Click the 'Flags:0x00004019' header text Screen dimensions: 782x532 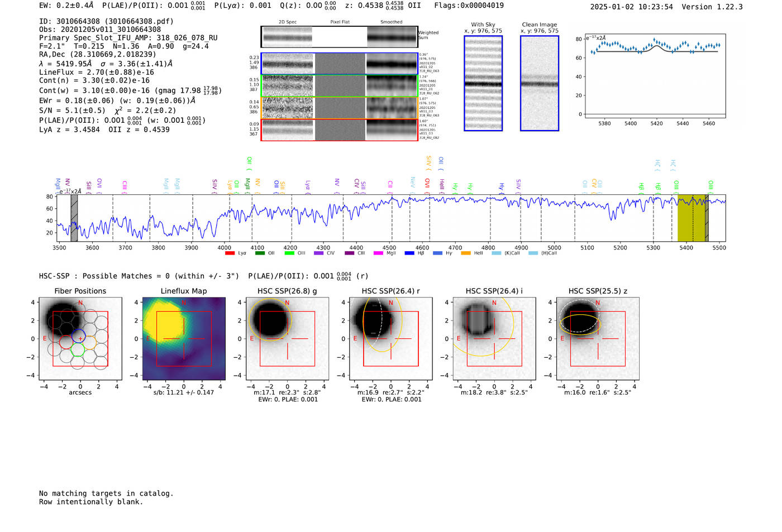(469, 6)
